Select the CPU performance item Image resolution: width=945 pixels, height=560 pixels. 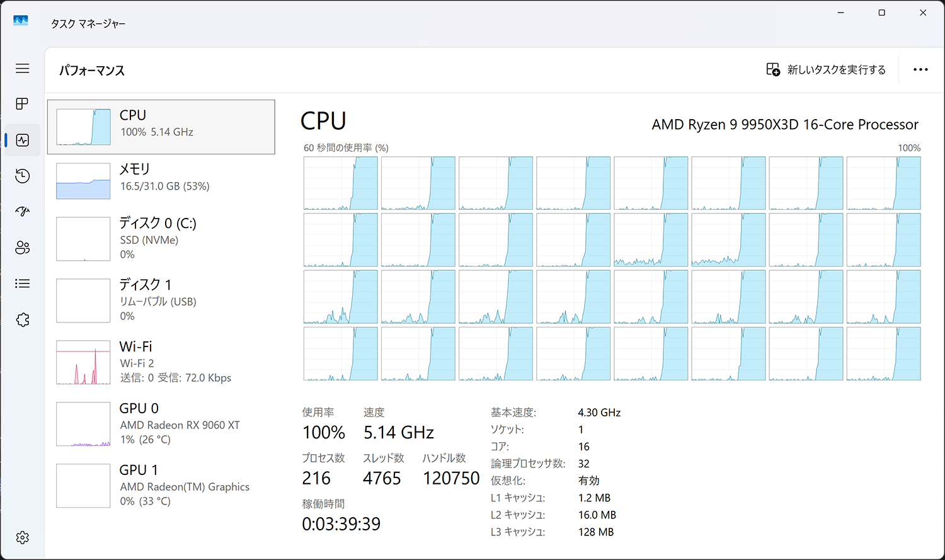click(161, 127)
